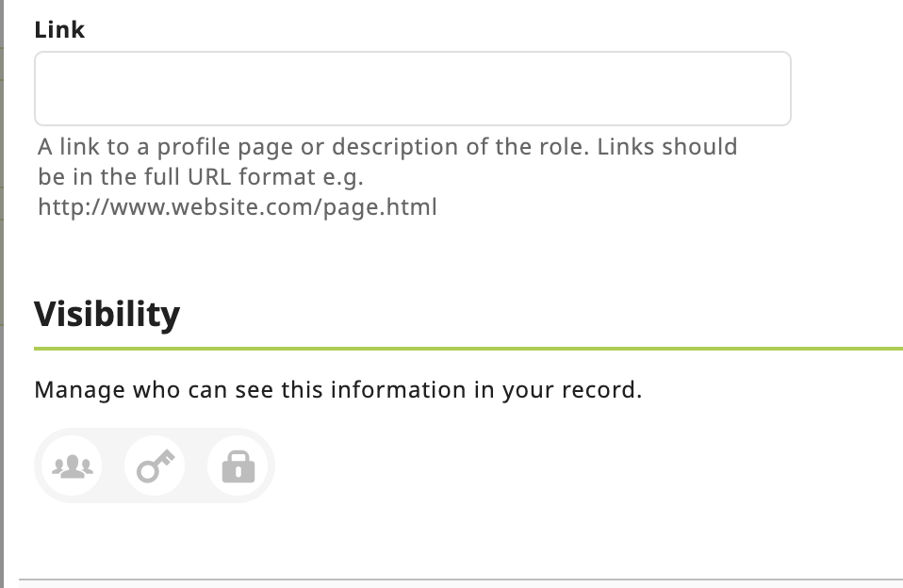
Task: Select the key icon for trusted parties visibility
Action: [154, 465]
